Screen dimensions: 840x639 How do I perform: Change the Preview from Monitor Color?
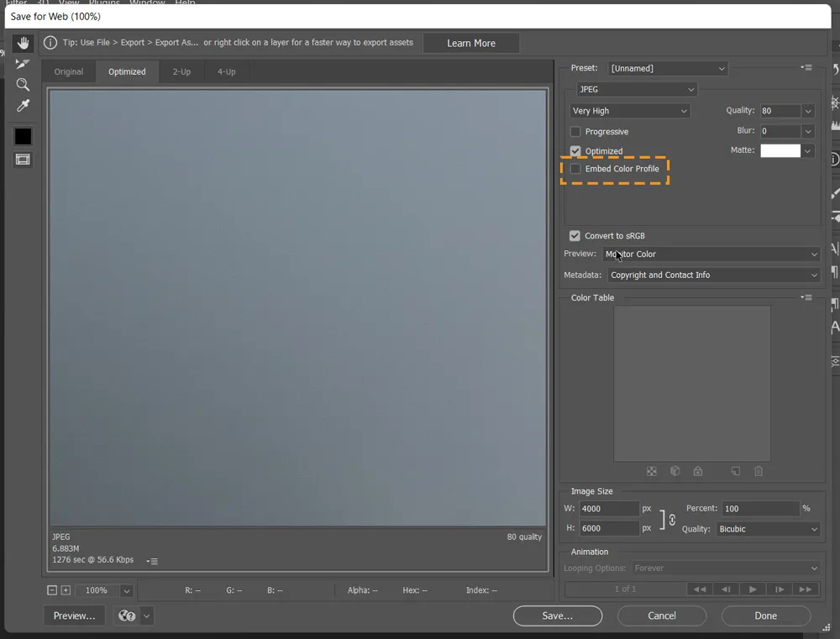pos(711,254)
